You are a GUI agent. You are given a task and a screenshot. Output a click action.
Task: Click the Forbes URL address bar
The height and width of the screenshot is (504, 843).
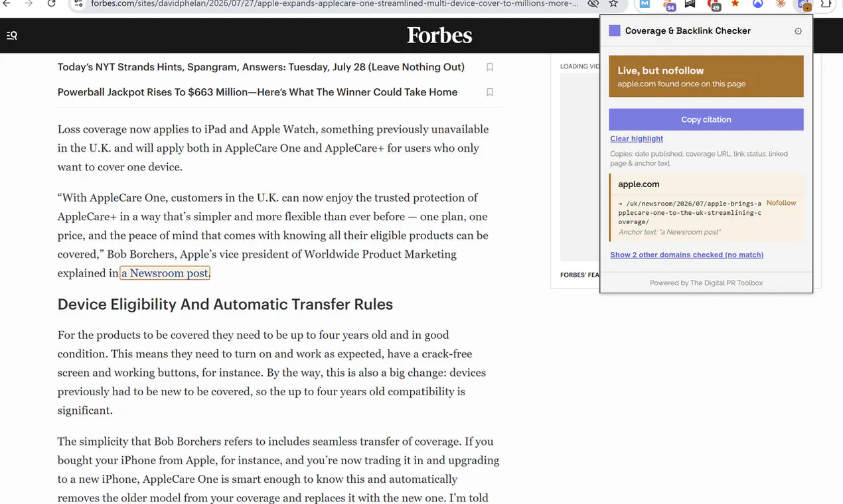335,4
